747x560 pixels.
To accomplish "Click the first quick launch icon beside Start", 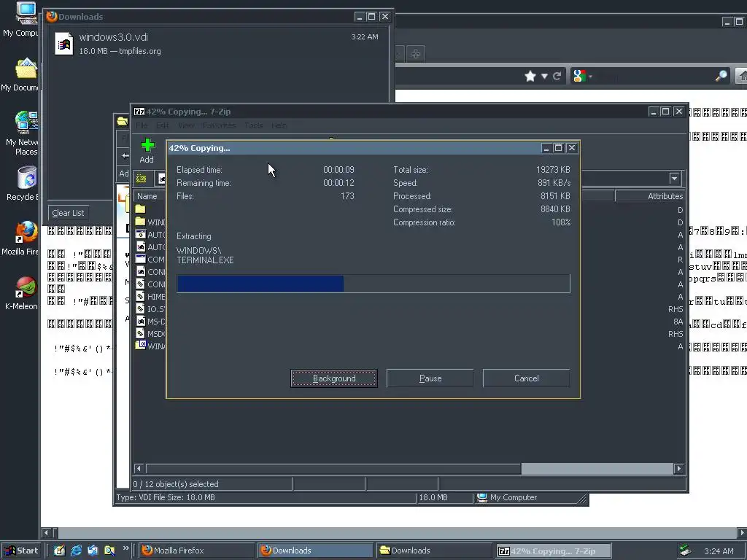I will pyautogui.click(x=59, y=551).
